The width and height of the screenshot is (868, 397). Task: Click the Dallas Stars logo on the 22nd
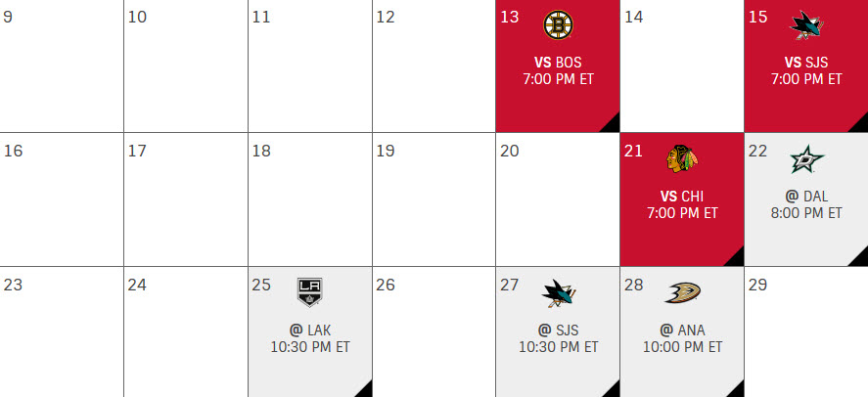[x=806, y=159]
